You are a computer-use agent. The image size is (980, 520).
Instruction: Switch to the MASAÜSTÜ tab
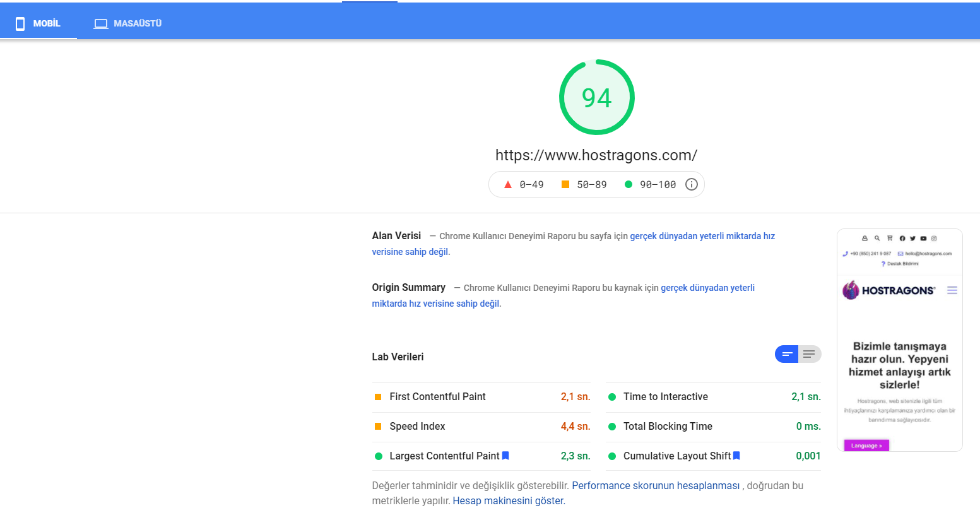pyautogui.click(x=128, y=23)
